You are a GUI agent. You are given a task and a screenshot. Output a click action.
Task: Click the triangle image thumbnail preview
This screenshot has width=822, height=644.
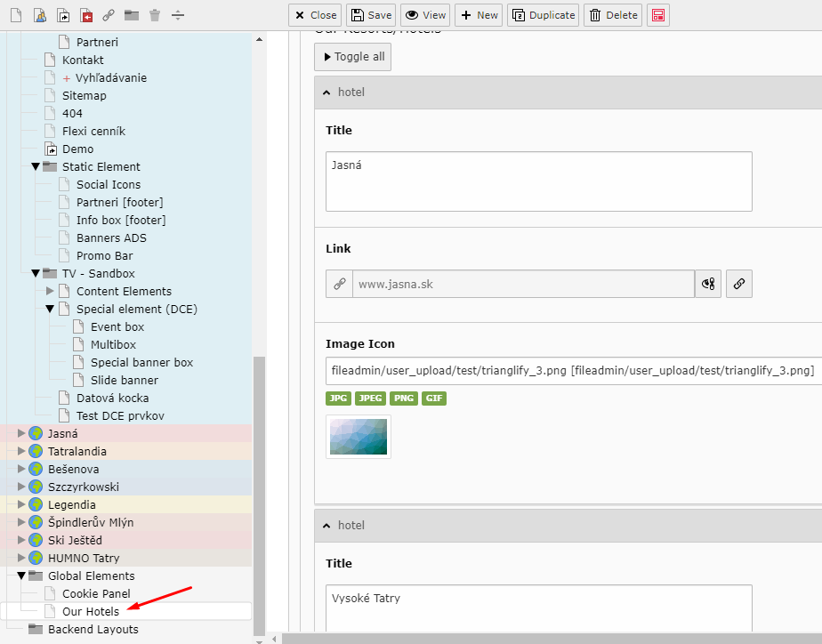[x=359, y=437]
